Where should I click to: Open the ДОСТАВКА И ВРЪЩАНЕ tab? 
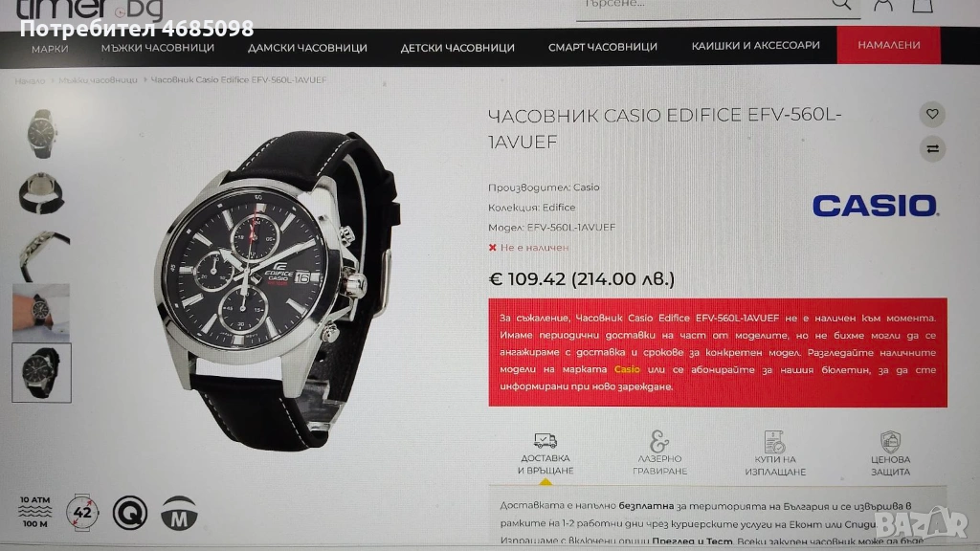click(545, 454)
